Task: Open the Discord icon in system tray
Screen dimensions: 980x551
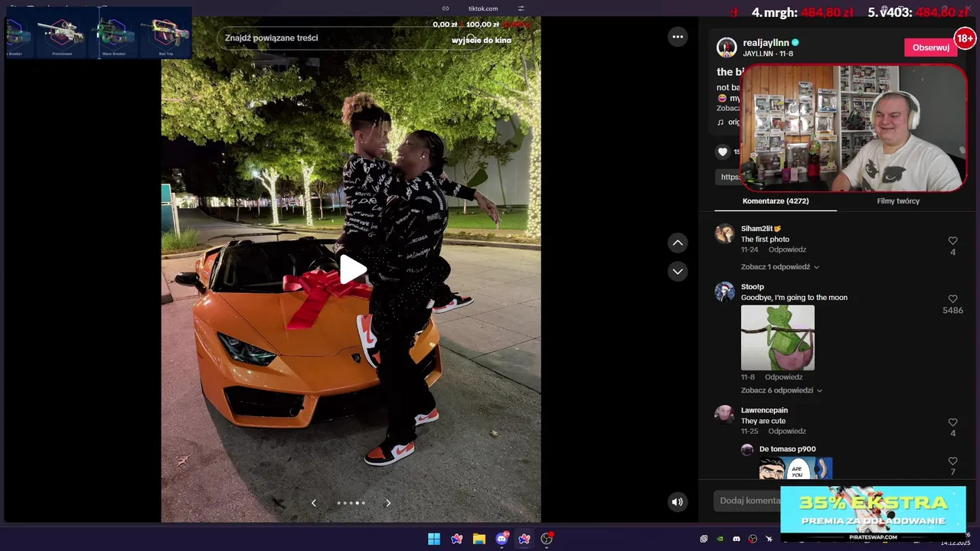Action: pyautogui.click(x=737, y=539)
